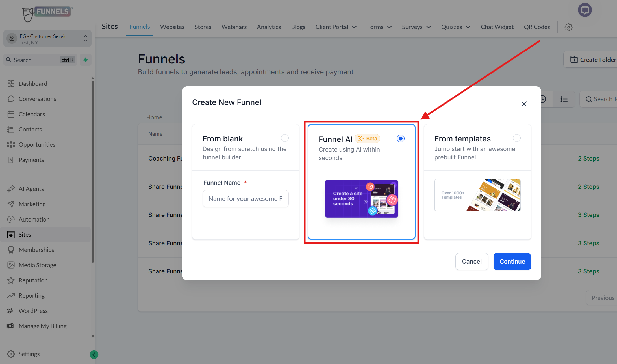
Task: Click the Cancel button
Action: 472,261
